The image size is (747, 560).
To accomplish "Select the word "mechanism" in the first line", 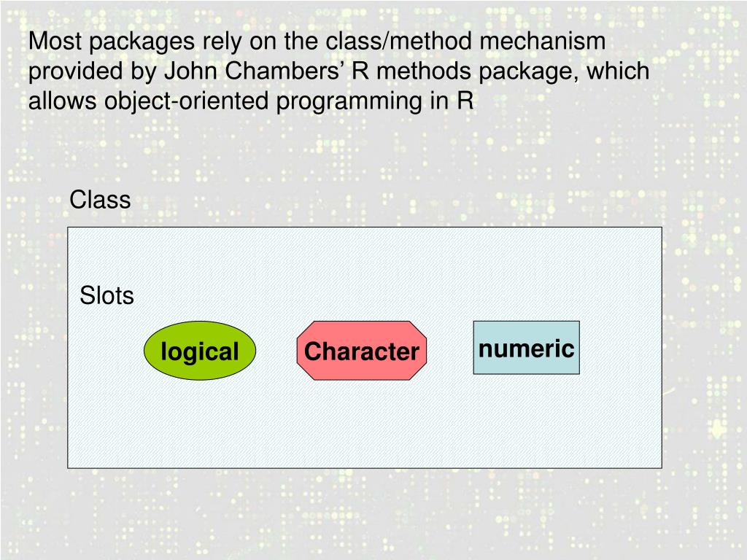I will (x=542, y=41).
